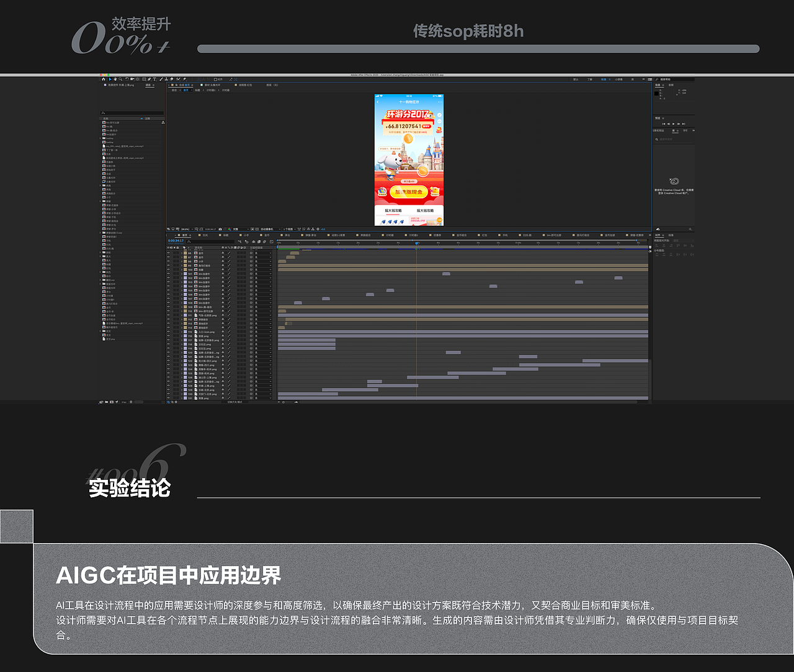Select the Selection tool in the toolbar
794x672 pixels.
[x=110, y=79]
